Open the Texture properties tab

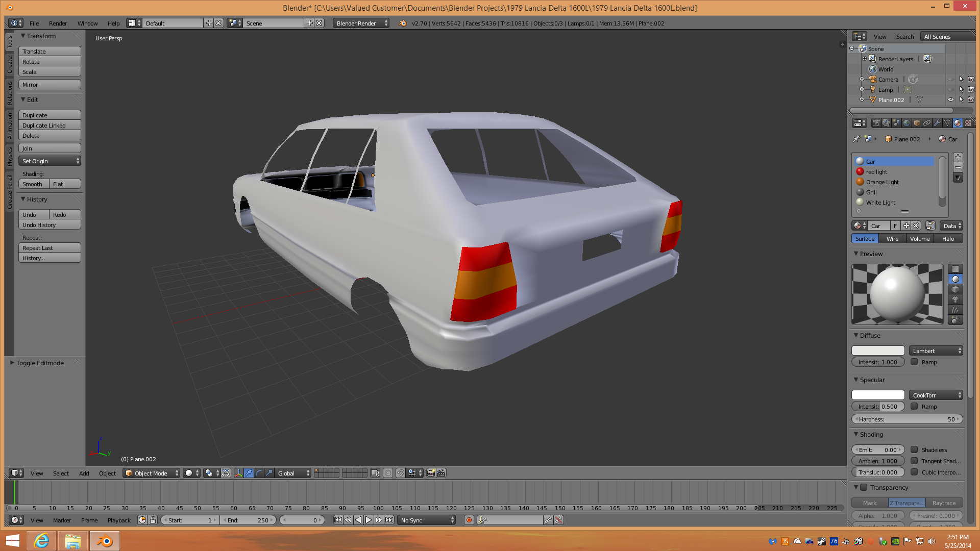tap(968, 123)
